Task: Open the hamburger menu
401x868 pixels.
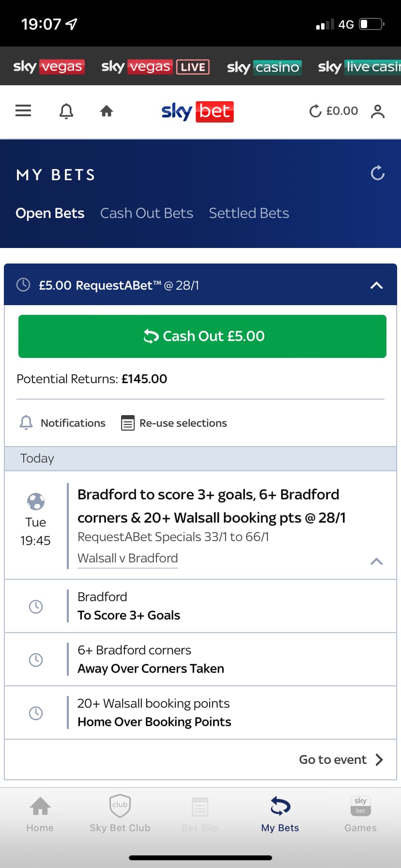Action: (x=23, y=111)
